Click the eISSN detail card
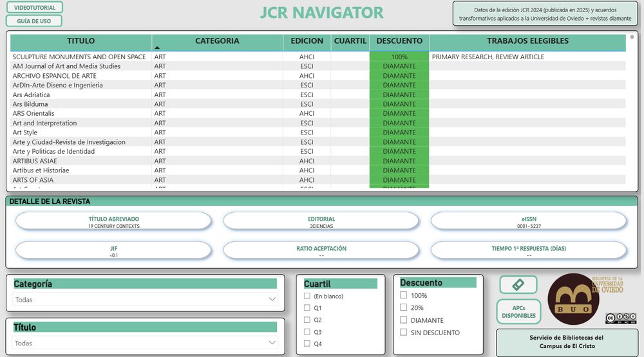The width and height of the screenshot is (644, 357). tap(529, 221)
